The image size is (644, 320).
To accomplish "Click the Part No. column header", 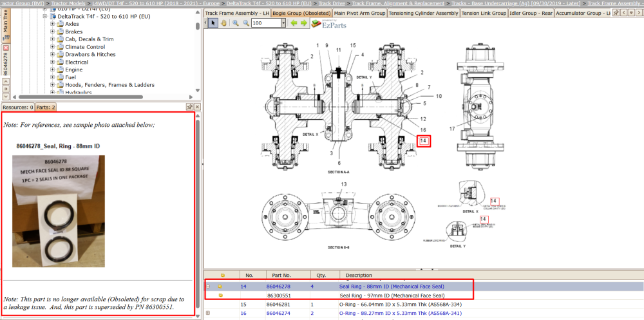I will tap(281, 275).
